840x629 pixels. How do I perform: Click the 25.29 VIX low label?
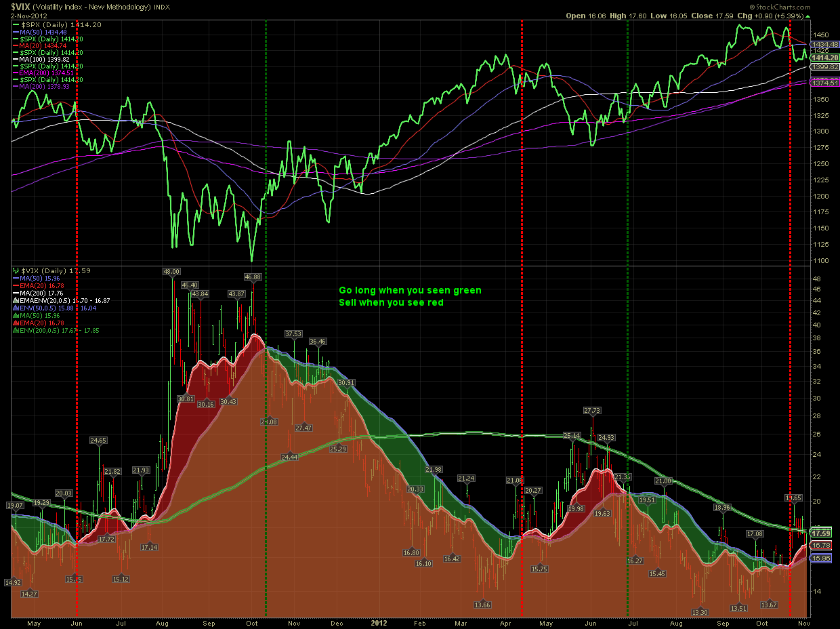pyautogui.click(x=338, y=449)
